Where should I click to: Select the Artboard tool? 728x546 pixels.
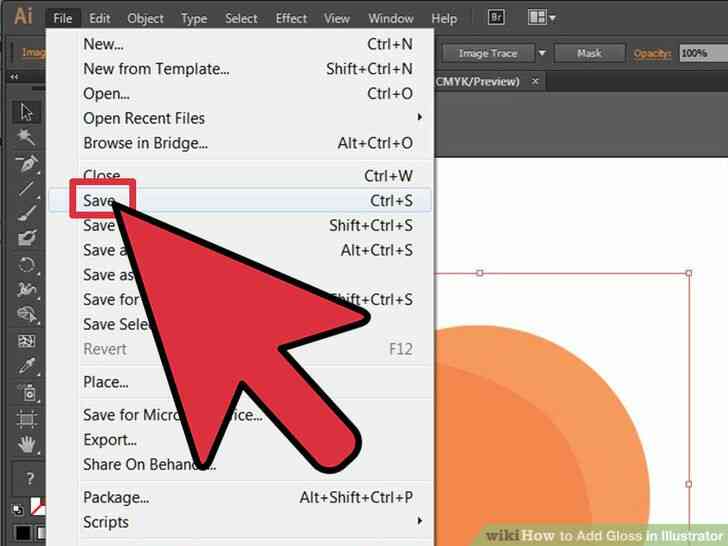coord(26,419)
